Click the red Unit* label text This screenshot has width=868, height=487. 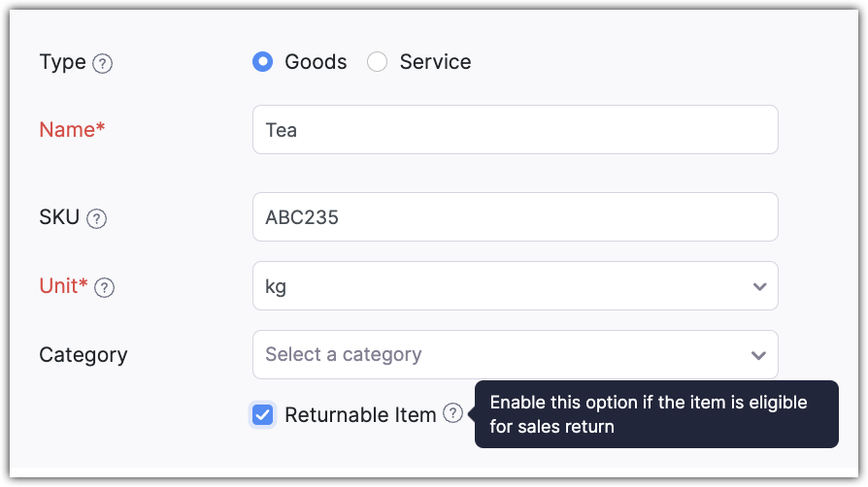63,286
